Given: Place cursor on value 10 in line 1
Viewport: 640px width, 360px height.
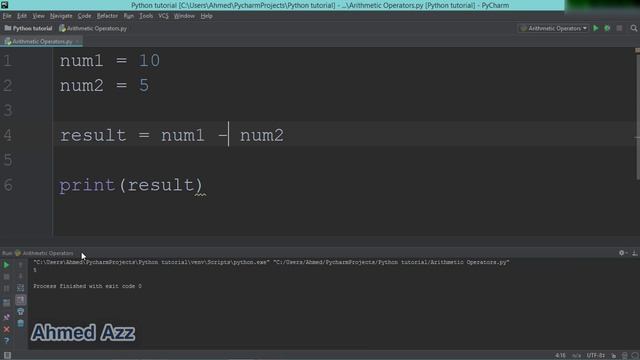Looking at the screenshot, I should 149,61.
